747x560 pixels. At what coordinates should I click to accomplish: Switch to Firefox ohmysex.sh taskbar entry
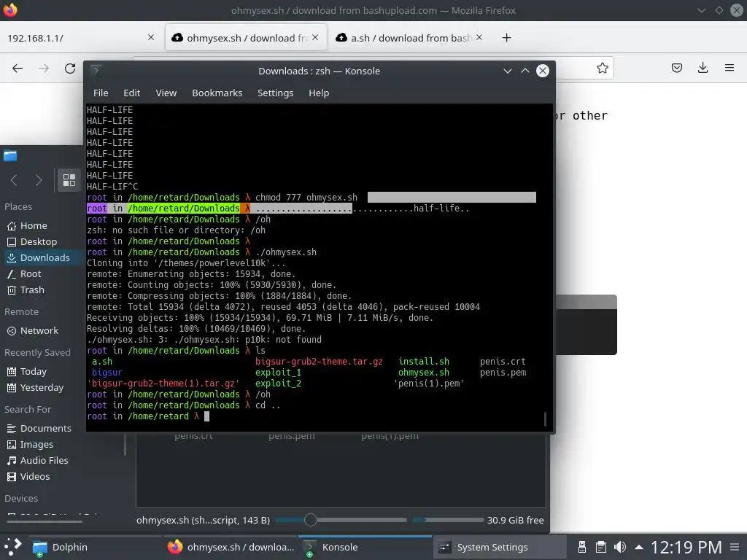230,548
